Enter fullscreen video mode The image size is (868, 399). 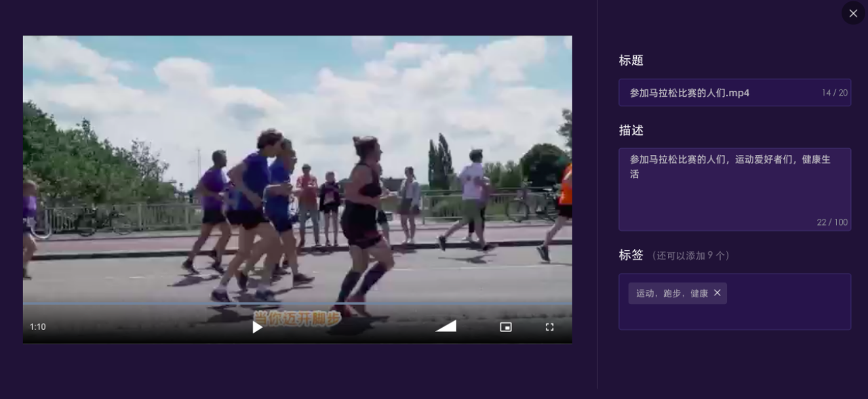[x=549, y=327]
